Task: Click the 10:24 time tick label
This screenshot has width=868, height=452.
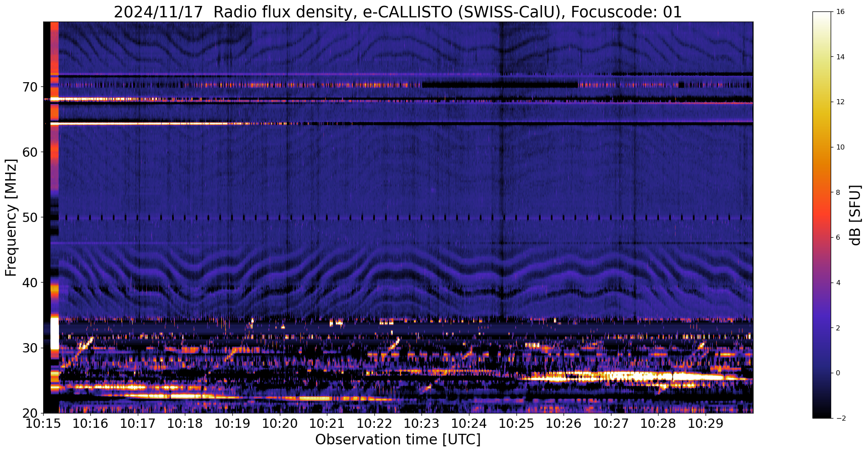Action: (x=469, y=424)
